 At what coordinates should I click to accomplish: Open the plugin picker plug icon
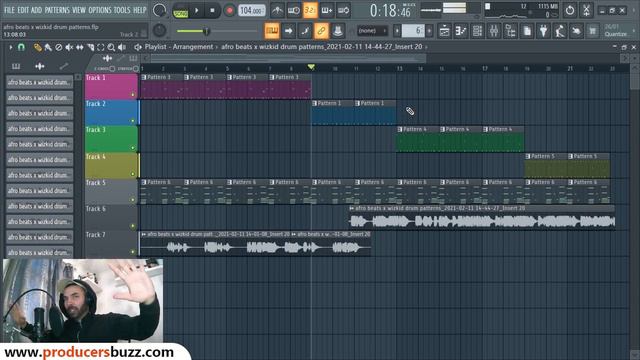point(543,31)
